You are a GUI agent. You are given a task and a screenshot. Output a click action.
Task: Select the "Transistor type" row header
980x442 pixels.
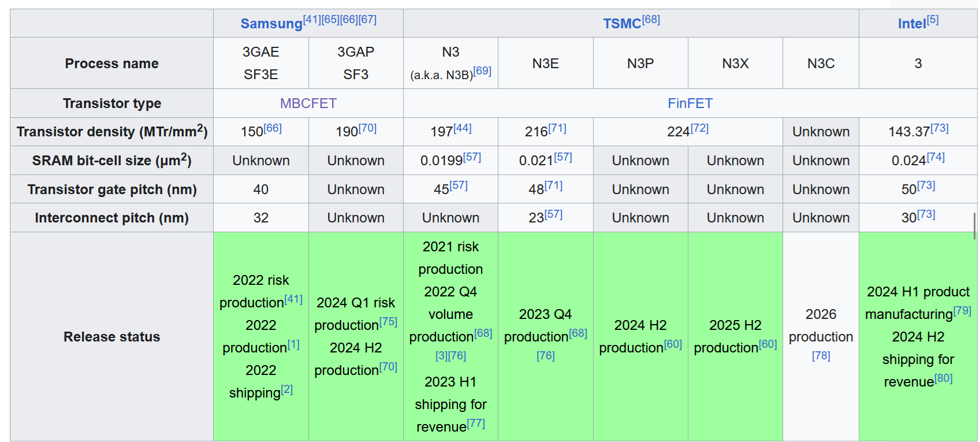pos(112,103)
